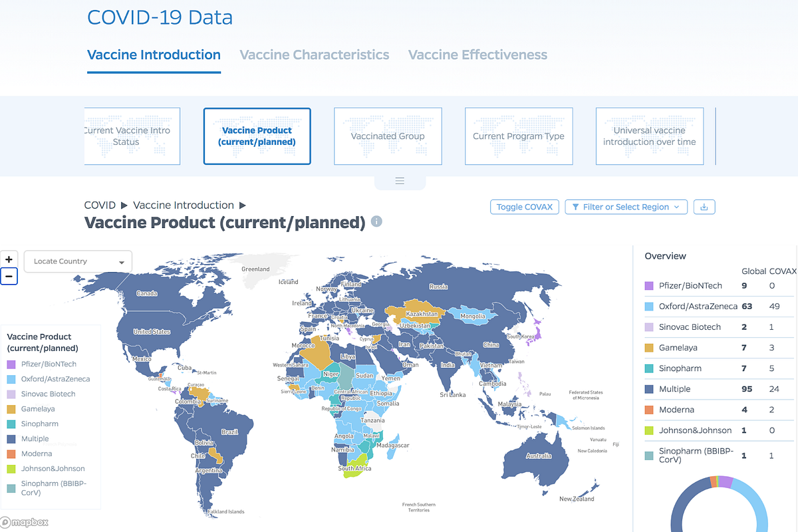The width and height of the screenshot is (798, 532).
Task: Click the map zoom-out icon
Action: point(9,276)
